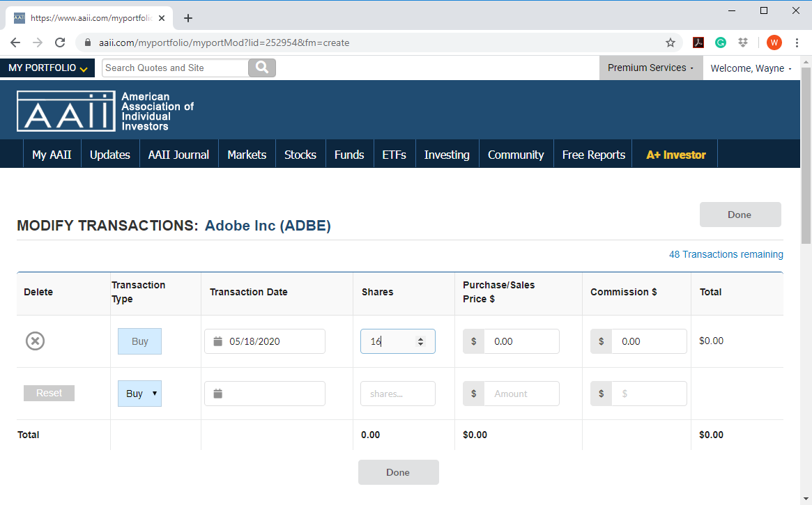Click the Buy button in first row
Screen dimensions: 812x505
pyautogui.click(x=140, y=341)
